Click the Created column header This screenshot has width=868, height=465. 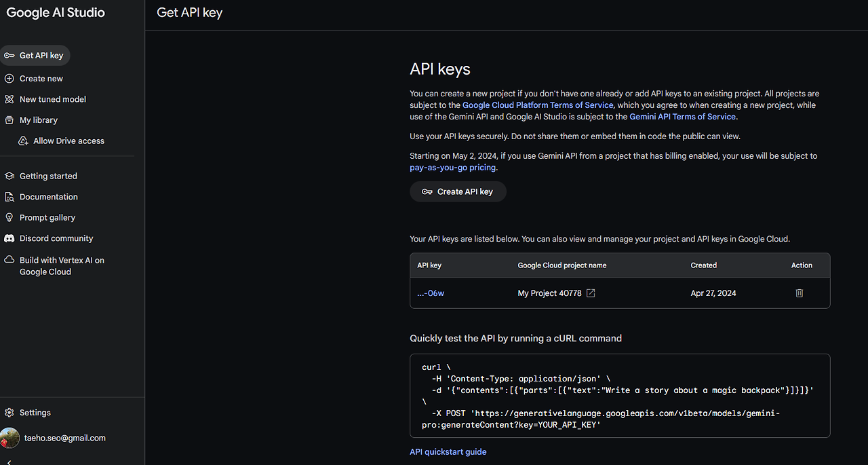(x=704, y=265)
